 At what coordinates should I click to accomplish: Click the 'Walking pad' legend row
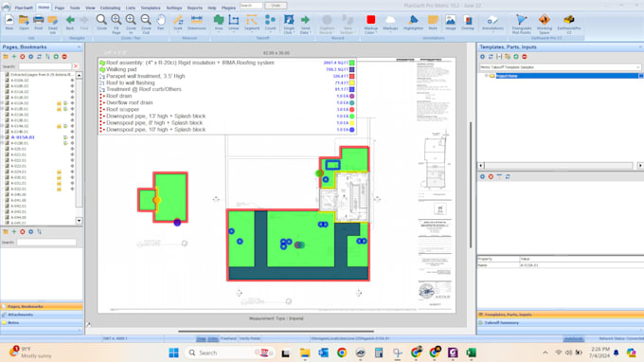[x=227, y=69]
